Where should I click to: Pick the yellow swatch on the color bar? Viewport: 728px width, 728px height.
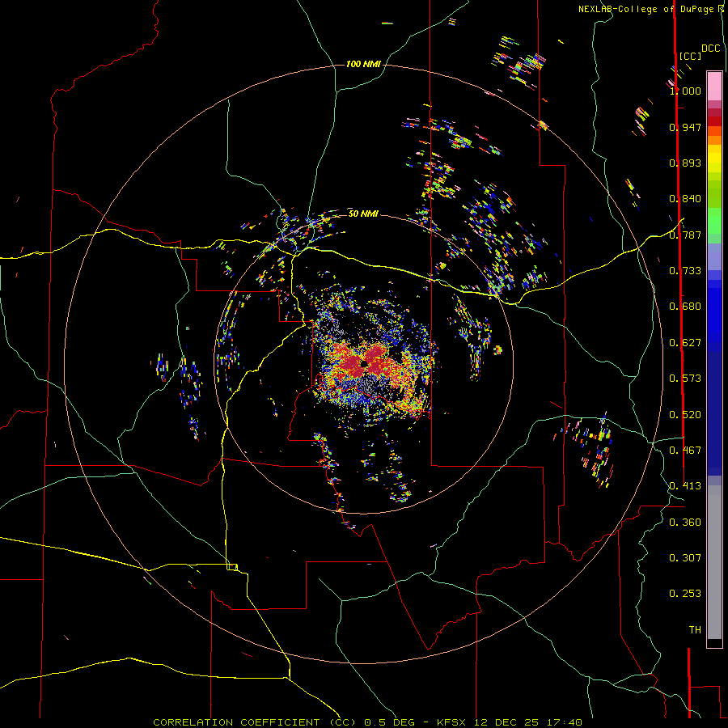pos(714,159)
